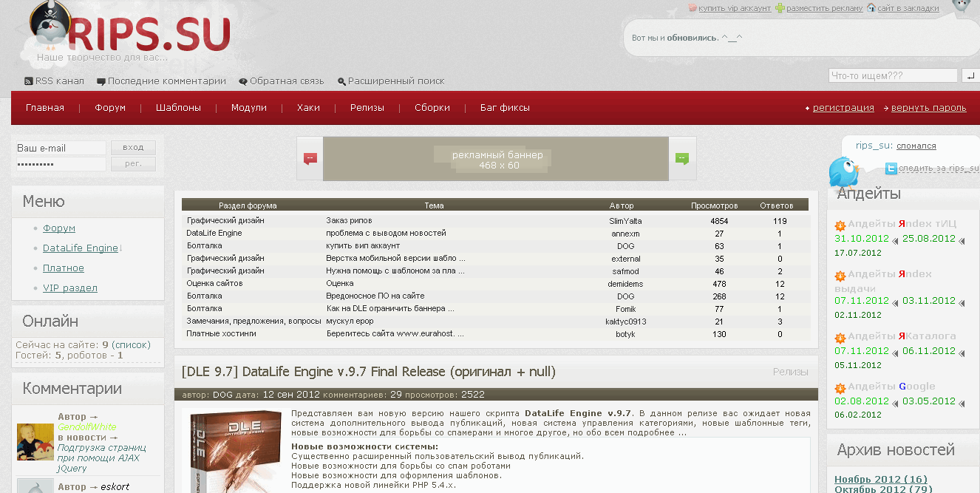Open the RSS канал feed icon
980x493 pixels.
[29, 81]
